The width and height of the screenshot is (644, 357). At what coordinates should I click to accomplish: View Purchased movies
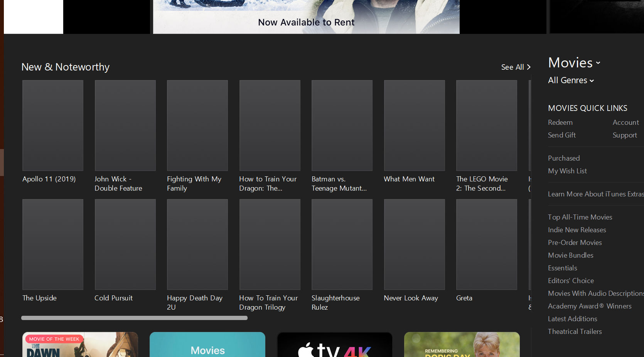[x=564, y=158]
